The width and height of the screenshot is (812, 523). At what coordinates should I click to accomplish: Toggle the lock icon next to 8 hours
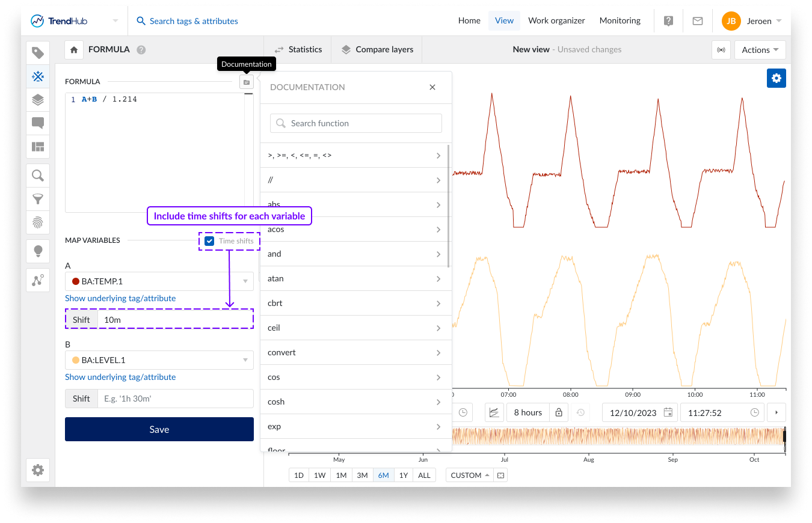[559, 412]
